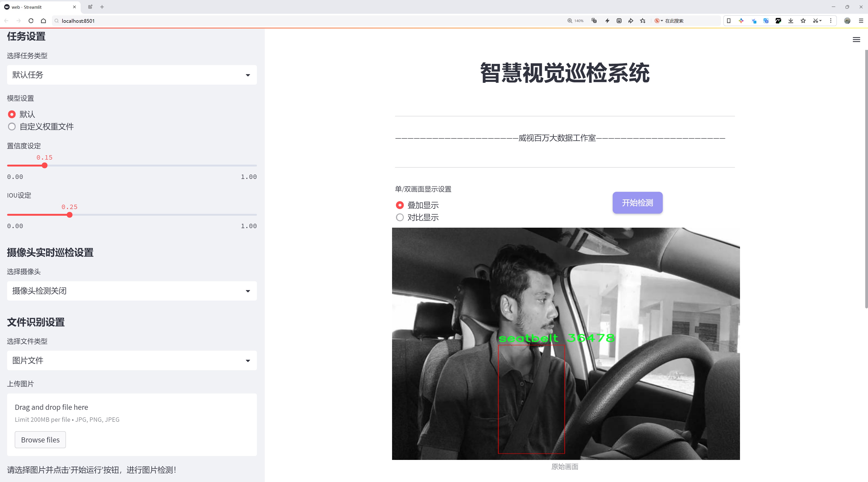The image size is (868, 482).
Task: Click the translate page icon in address bar
Action: (594, 20)
